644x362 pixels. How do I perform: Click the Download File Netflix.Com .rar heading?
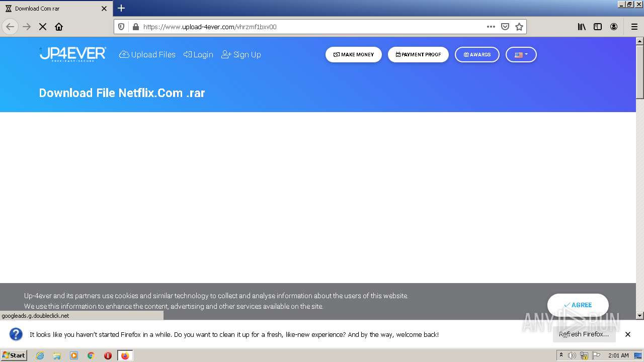coord(122,93)
